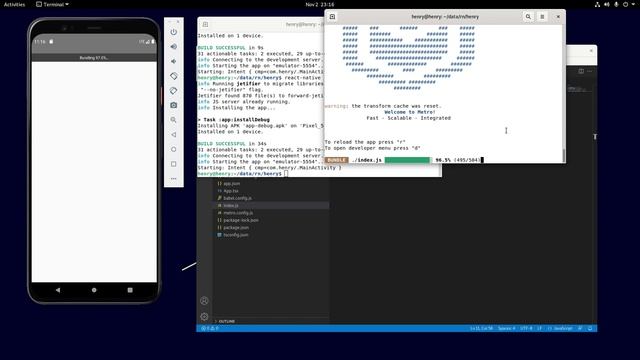Click the BUNDLE label in the Metro terminal
The width and height of the screenshot is (640, 360).
pyautogui.click(x=336, y=160)
